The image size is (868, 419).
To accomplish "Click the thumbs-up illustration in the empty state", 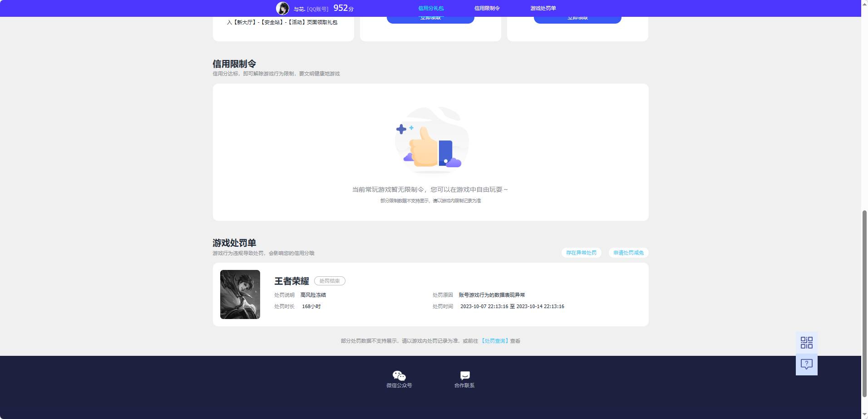I will 430,140.
